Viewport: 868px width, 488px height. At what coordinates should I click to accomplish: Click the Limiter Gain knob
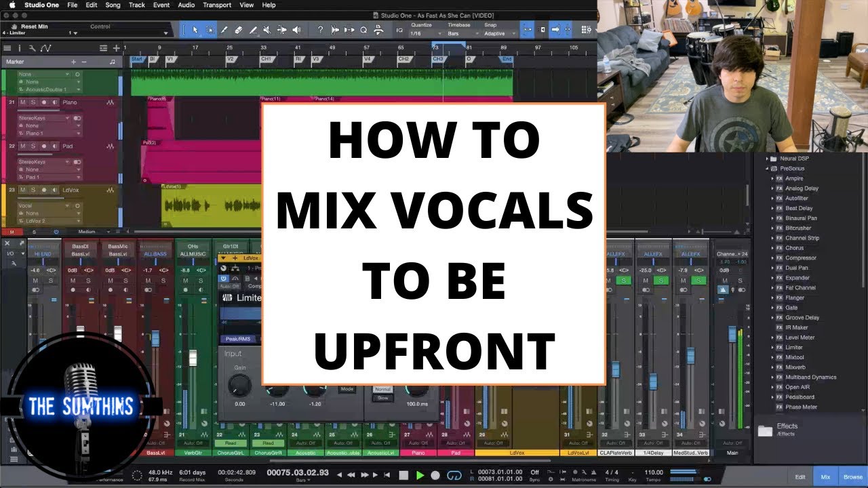239,384
